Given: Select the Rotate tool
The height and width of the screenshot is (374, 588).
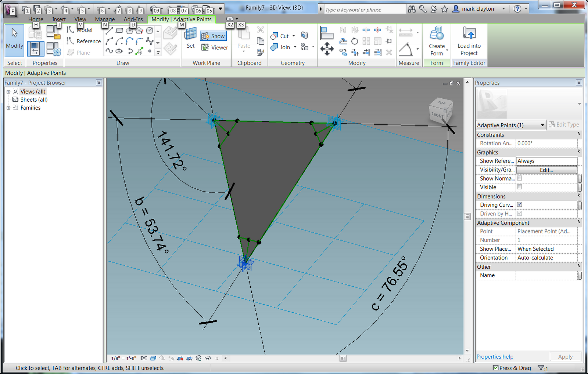Looking at the screenshot, I should (x=354, y=41).
